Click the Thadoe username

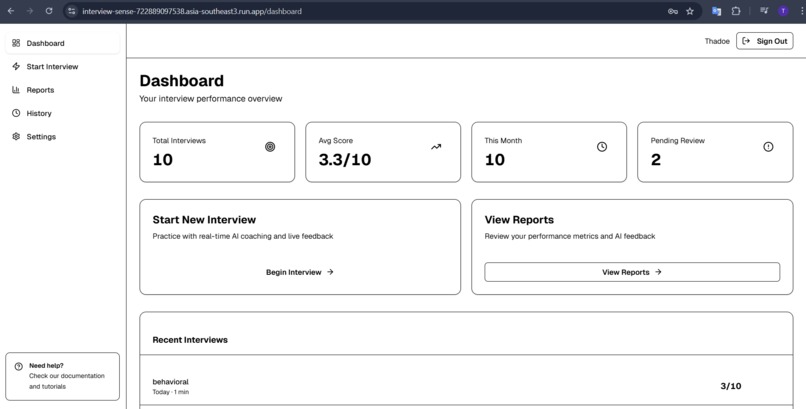point(717,41)
